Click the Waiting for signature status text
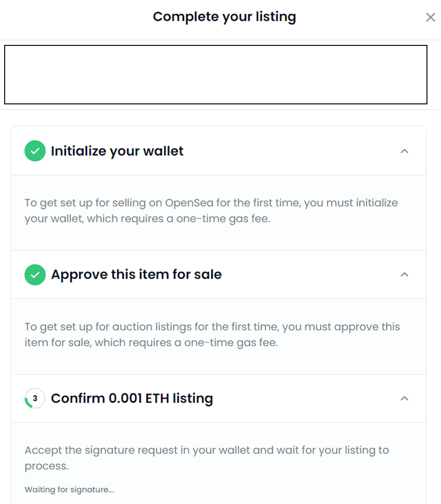 pos(69,490)
